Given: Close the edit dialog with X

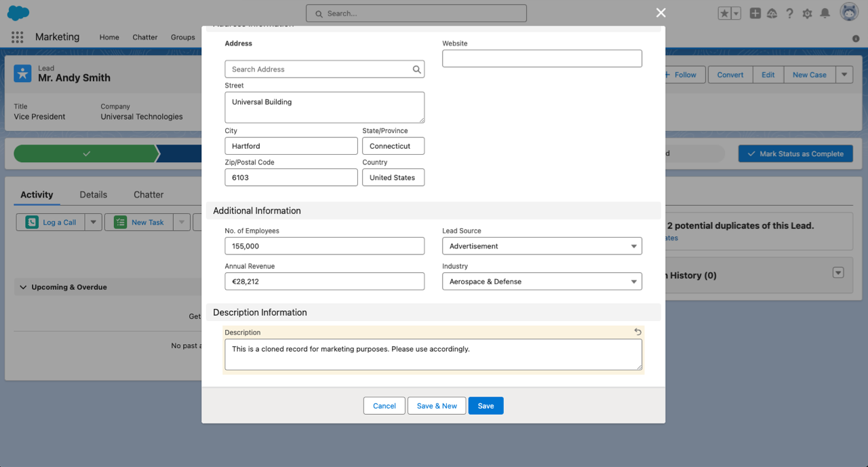Looking at the screenshot, I should [x=660, y=13].
